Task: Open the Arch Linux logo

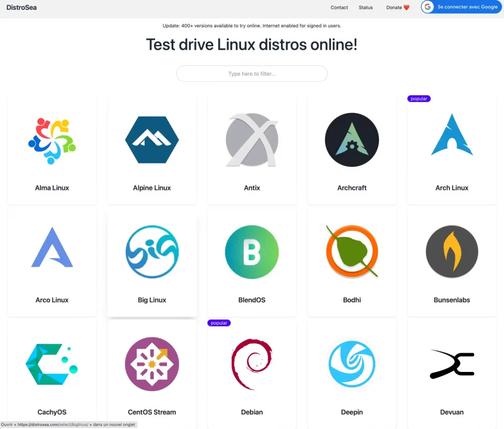Action: tap(452, 135)
